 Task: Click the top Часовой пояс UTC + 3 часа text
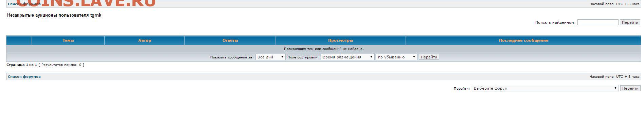614,4
